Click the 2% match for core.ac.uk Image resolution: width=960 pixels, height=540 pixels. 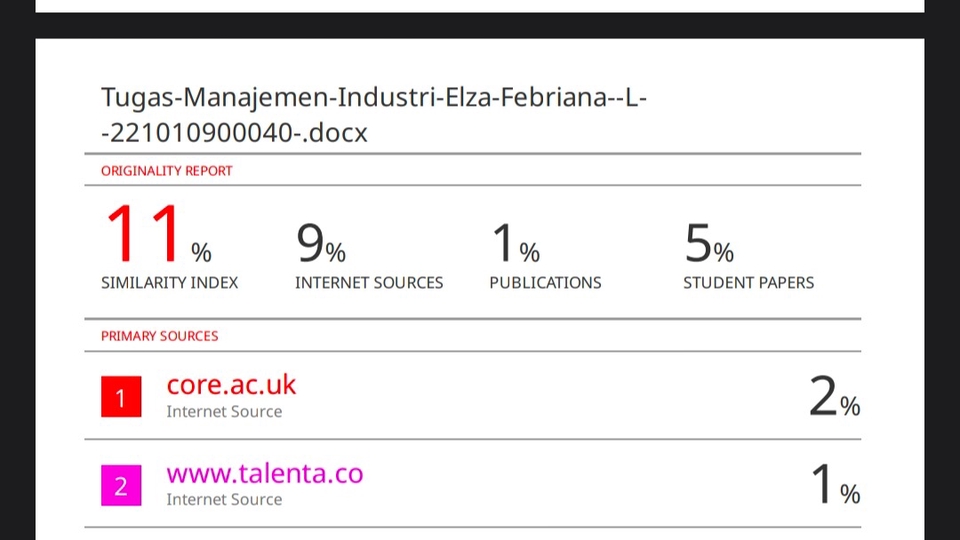point(834,399)
